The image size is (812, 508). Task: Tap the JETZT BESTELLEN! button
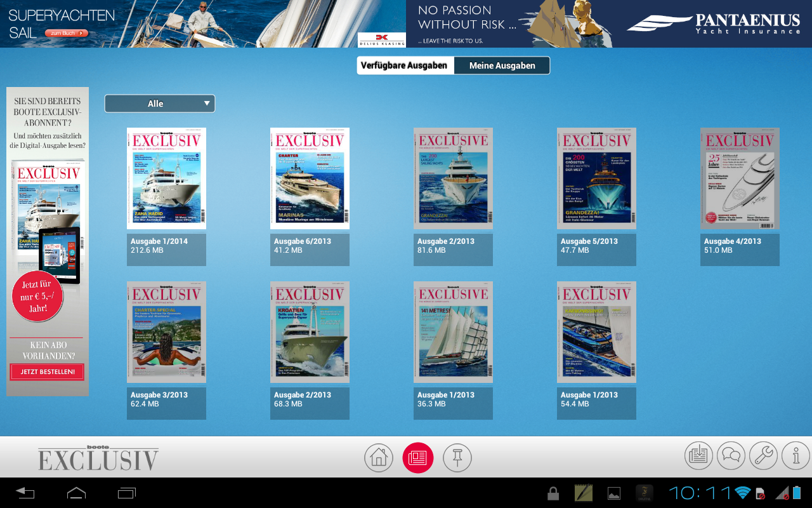pos(48,371)
